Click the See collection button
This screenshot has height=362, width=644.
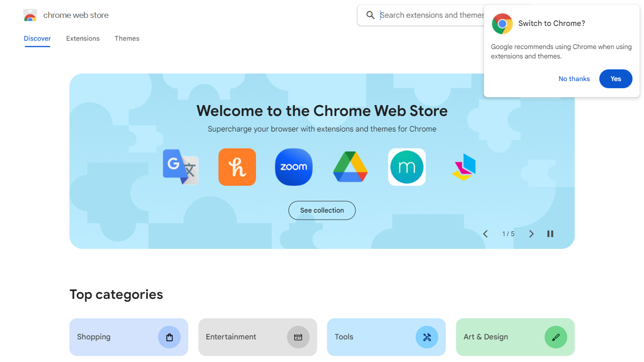[x=322, y=210]
